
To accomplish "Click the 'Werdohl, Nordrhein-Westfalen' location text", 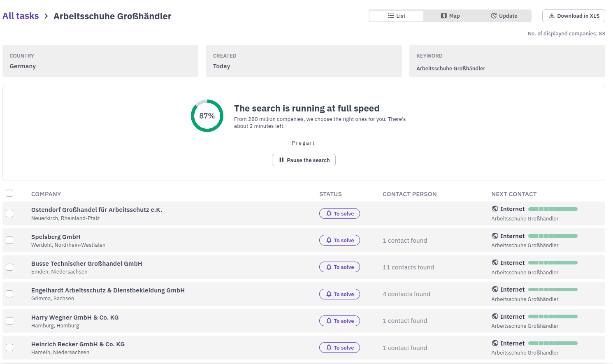I will click(68, 245).
